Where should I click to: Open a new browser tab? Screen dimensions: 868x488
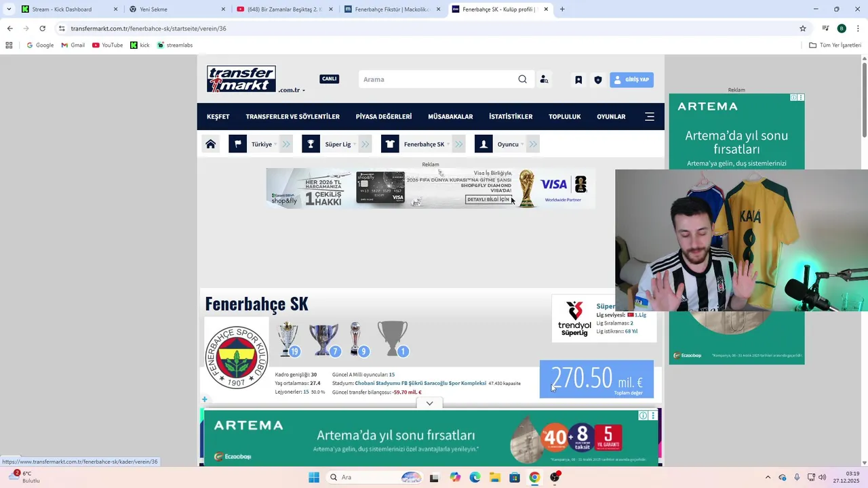tap(562, 9)
